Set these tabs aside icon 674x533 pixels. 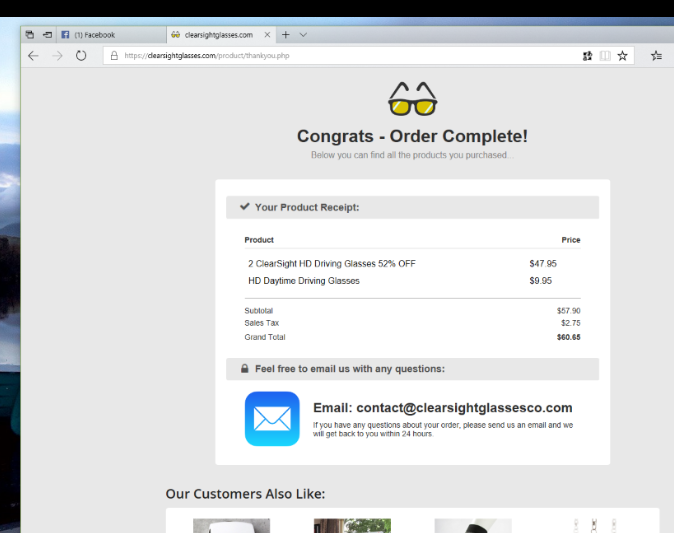(x=47, y=35)
